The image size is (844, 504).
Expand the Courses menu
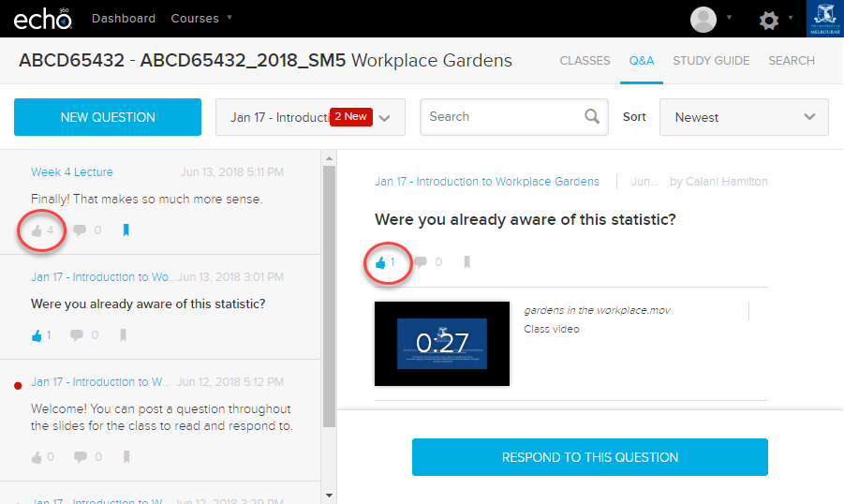click(x=200, y=19)
